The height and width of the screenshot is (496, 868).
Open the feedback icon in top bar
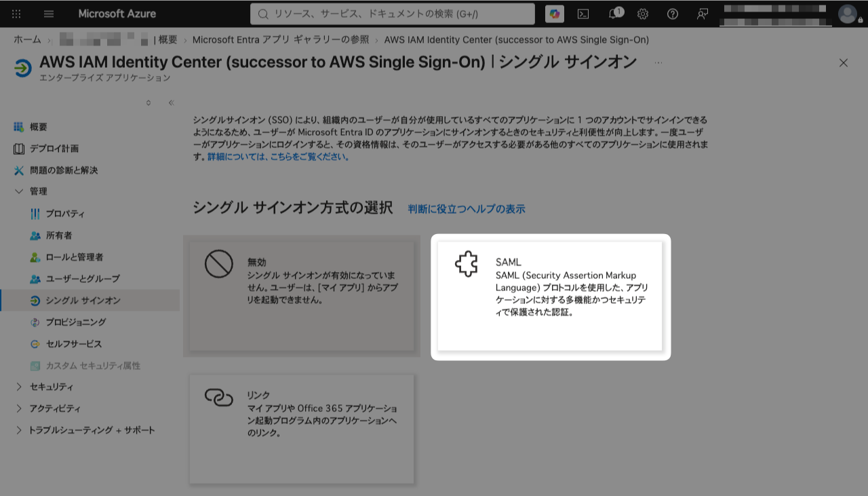tap(703, 14)
